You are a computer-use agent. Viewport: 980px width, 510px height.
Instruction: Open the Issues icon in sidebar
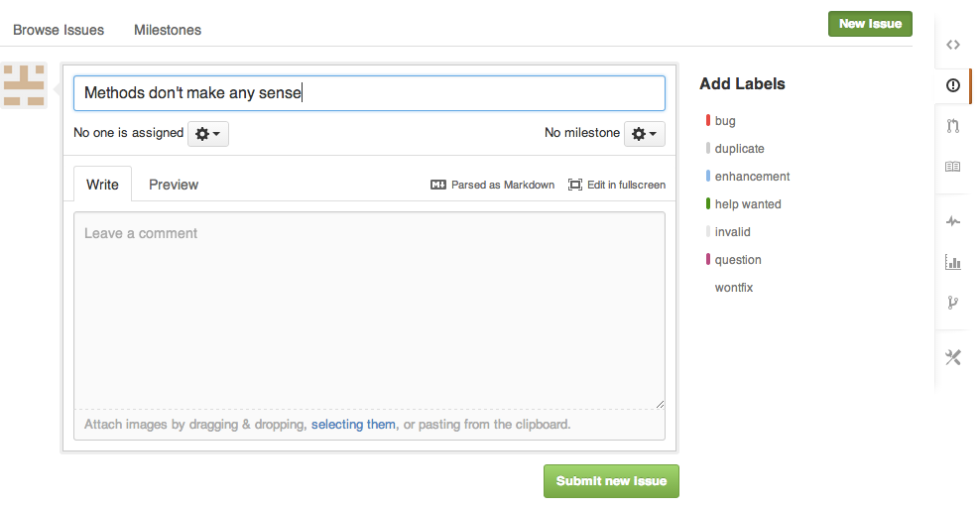(953, 85)
